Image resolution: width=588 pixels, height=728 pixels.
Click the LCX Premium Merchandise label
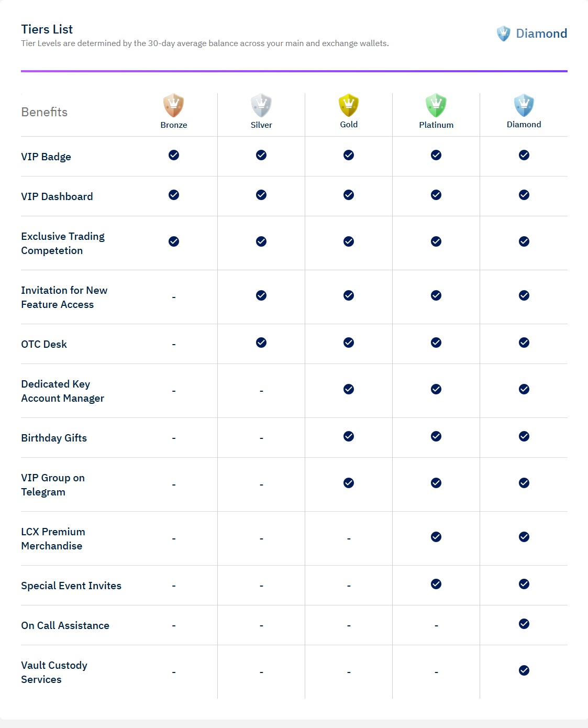[x=53, y=538]
